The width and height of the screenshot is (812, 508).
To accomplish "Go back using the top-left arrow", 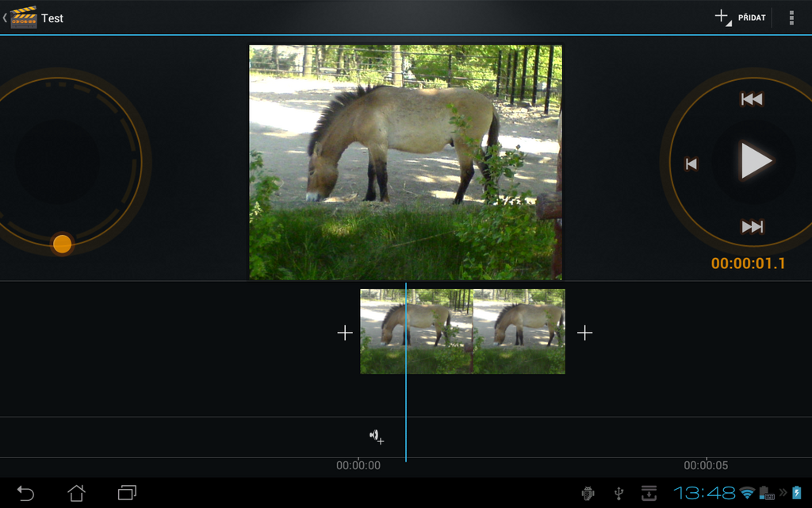I will tap(6, 17).
